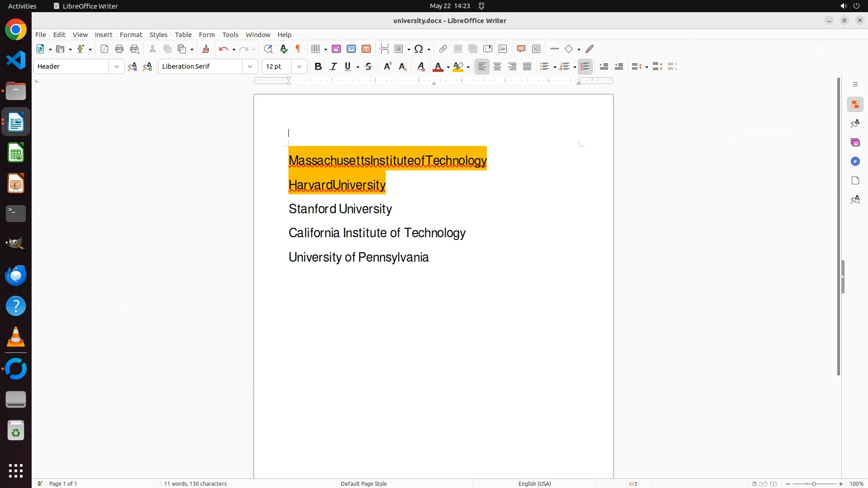This screenshot has height=488, width=868.
Task: Click the Insert Special Character omega icon
Action: point(419,49)
